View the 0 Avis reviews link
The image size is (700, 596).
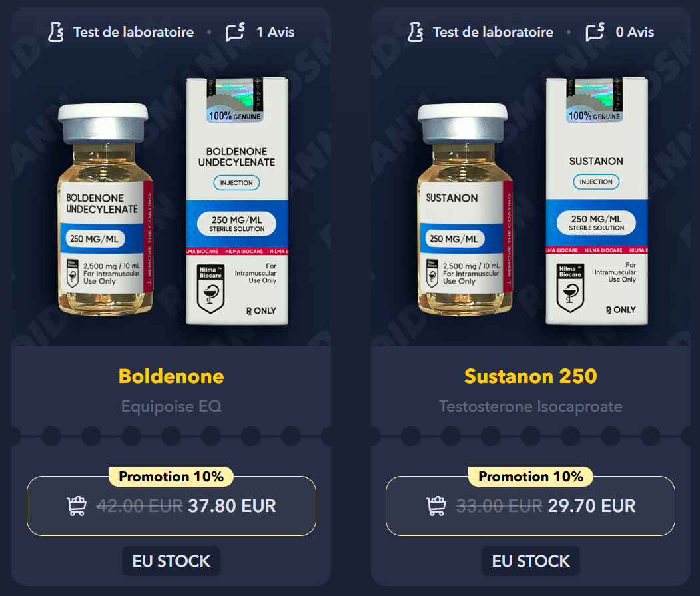pyautogui.click(x=635, y=32)
